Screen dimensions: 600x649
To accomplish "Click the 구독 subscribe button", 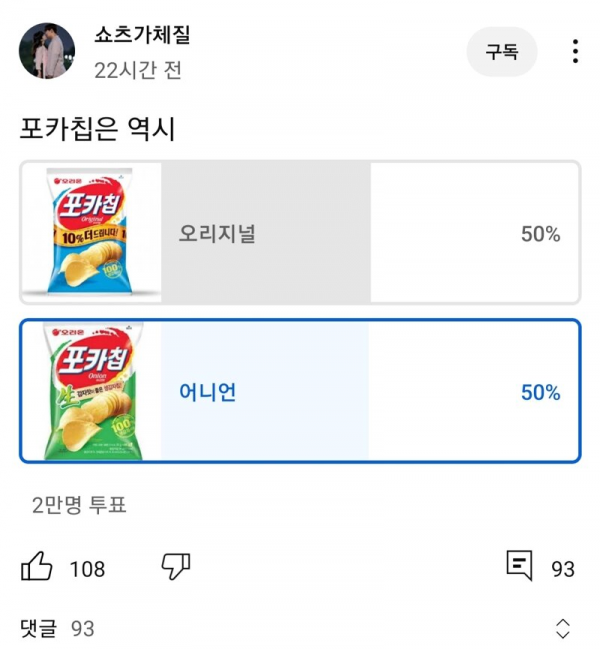I will point(502,52).
